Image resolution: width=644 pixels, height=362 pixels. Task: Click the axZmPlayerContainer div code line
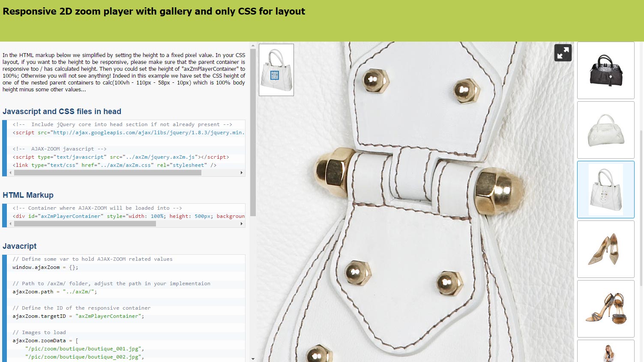(x=129, y=216)
